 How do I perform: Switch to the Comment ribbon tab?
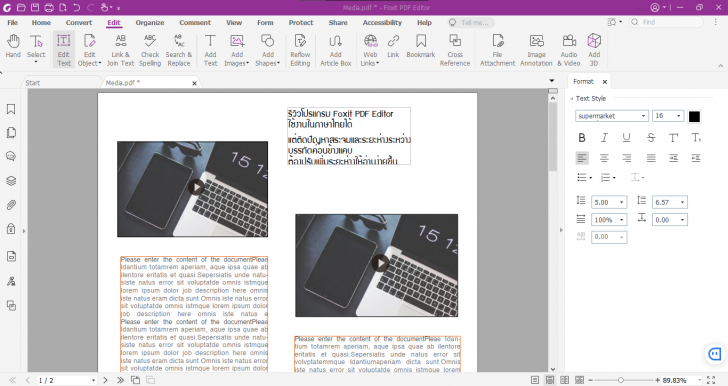coord(195,22)
